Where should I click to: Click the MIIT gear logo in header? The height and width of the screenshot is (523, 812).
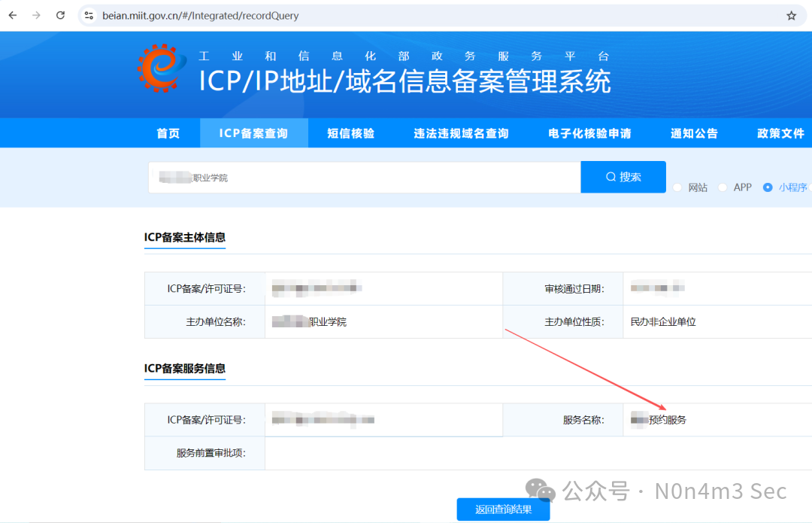coord(161,68)
